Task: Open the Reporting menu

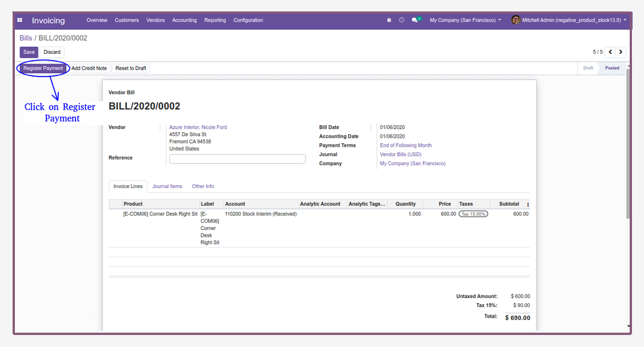Action: [x=215, y=20]
